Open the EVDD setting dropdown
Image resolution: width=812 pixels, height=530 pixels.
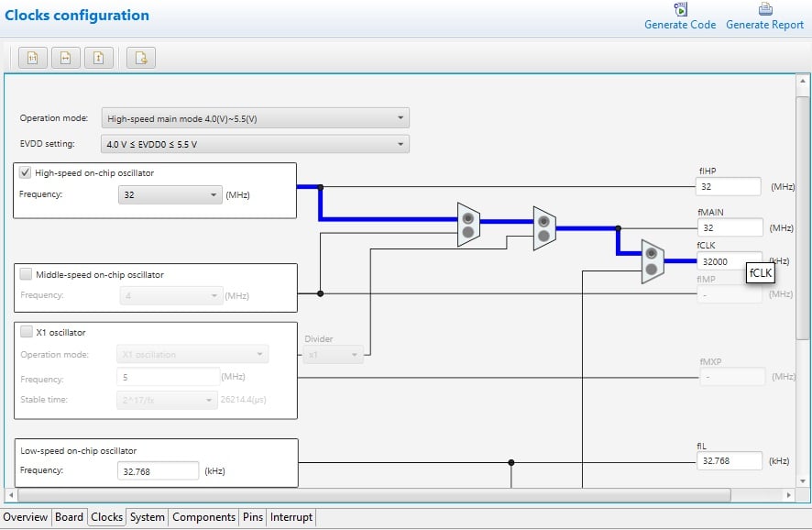(400, 143)
